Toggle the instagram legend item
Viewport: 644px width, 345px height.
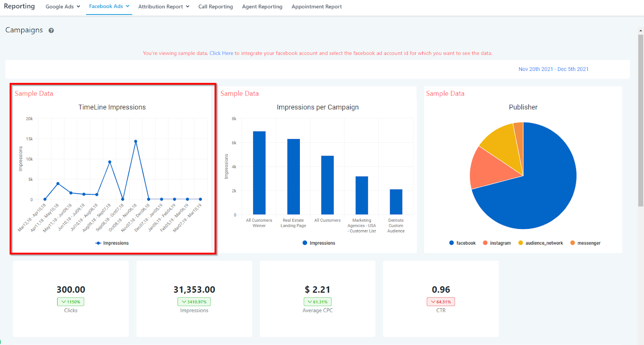497,243
